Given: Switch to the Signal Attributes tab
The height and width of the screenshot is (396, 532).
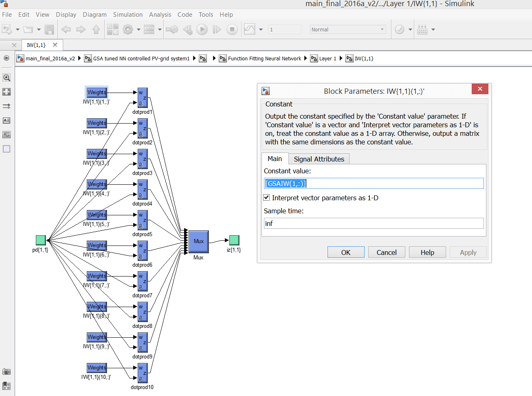Looking at the screenshot, I should [319, 159].
